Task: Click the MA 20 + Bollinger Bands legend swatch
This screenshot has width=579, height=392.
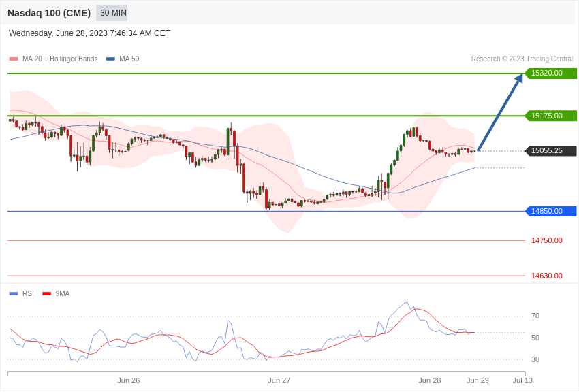Action: pyautogui.click(x=14, y=59)
